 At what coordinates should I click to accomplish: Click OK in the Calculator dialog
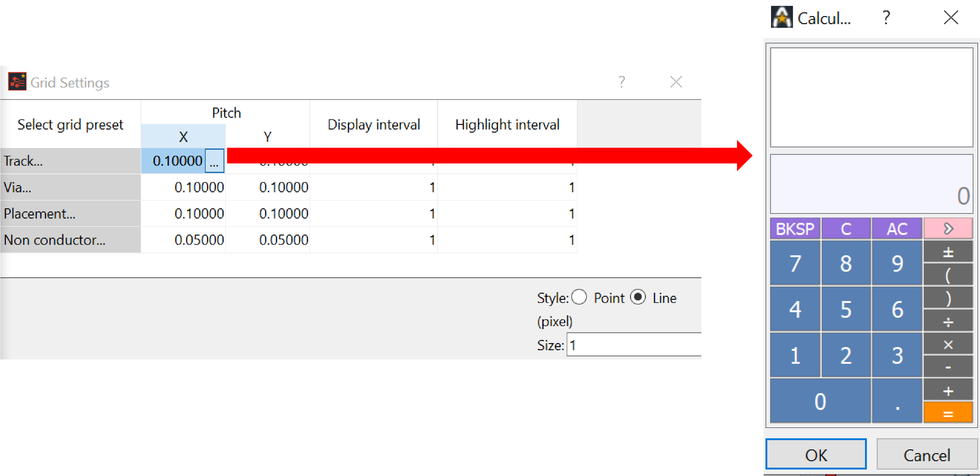point(816,454)
